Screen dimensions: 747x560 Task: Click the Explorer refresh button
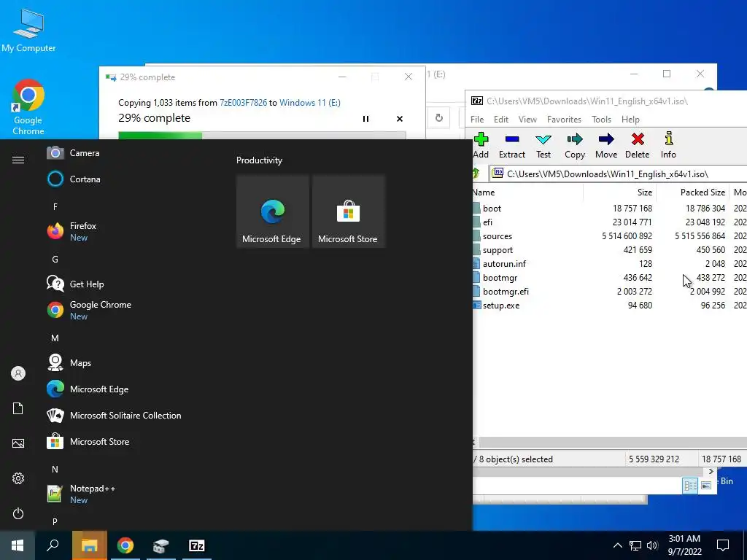[438, 117]
